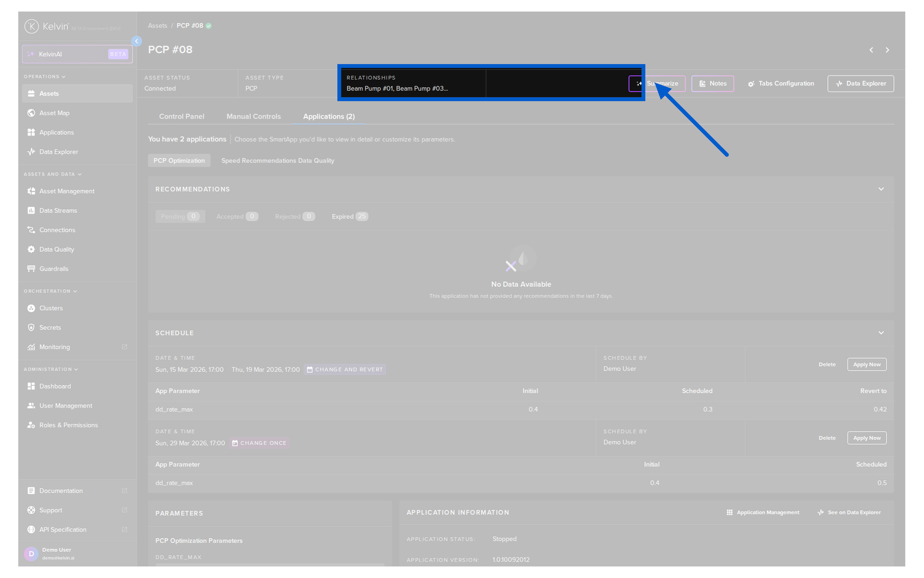Image resolution: width=924 pixels, height=578 pixels.
Task: Open Clusters under Orchestration
Action: click(x=51, y=308)
